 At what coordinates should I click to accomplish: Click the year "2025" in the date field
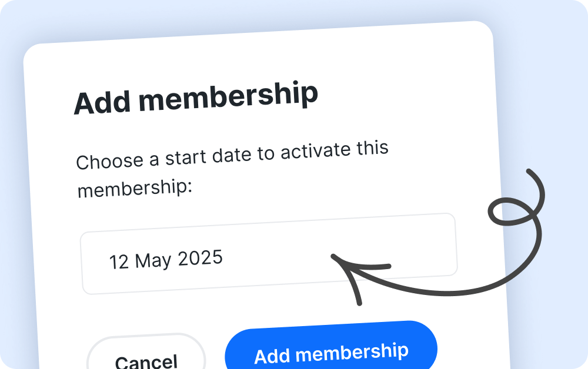pyautogui.click(x=200, y=257)
